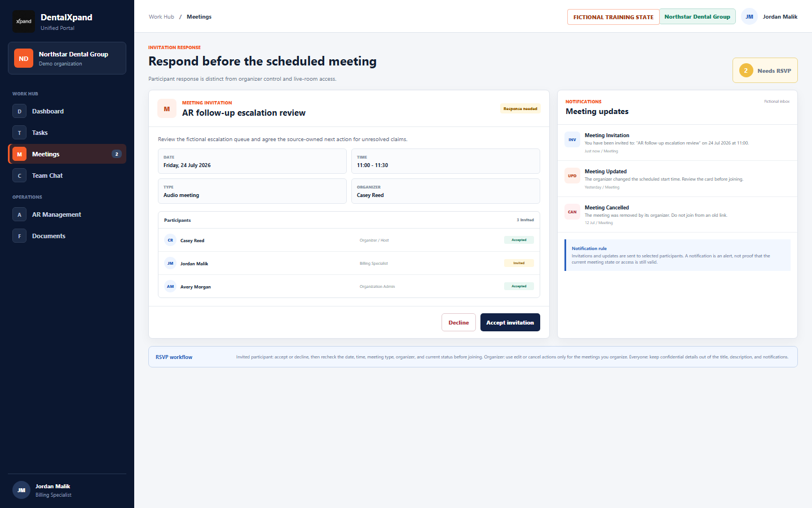Image resolution: width=812 pixels, height=508 pixels.
Task: Click the Dashboard D icon
Action: point(19,111)
